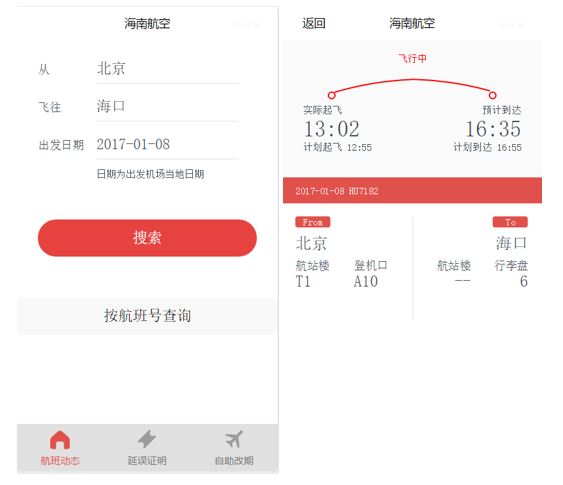
Task: Select the actual departure time 13:02
Action: (331, 129)
